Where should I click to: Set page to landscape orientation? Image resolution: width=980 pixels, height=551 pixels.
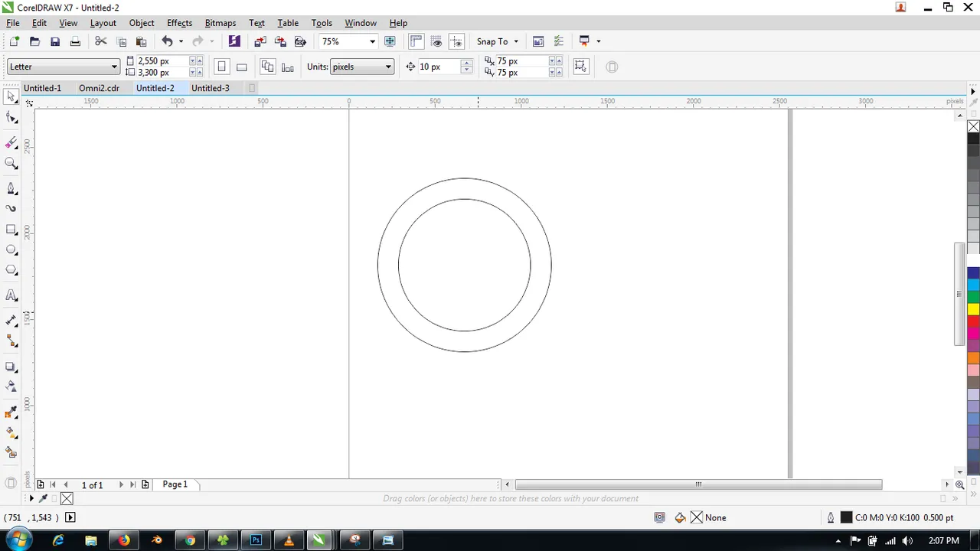(241, 67)
